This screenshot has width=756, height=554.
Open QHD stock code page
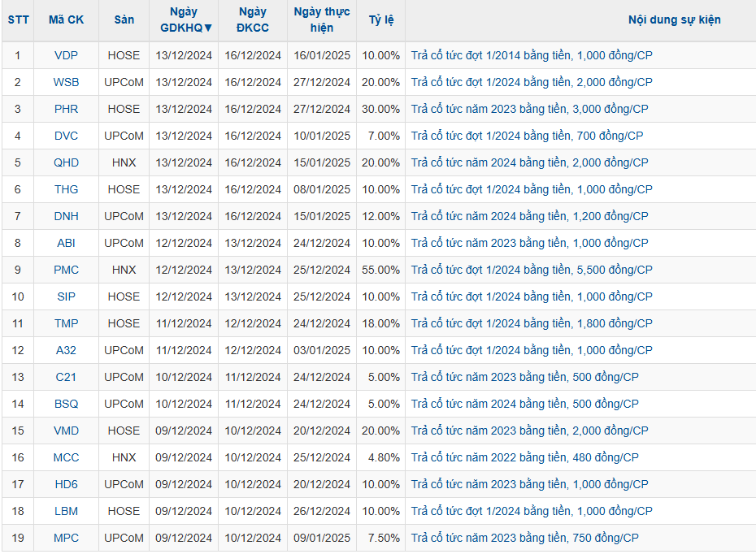66,162
